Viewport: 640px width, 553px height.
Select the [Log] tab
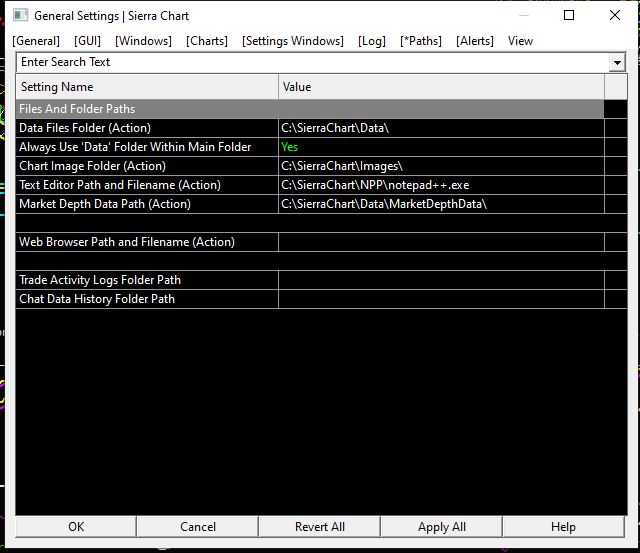coord(372,41)
